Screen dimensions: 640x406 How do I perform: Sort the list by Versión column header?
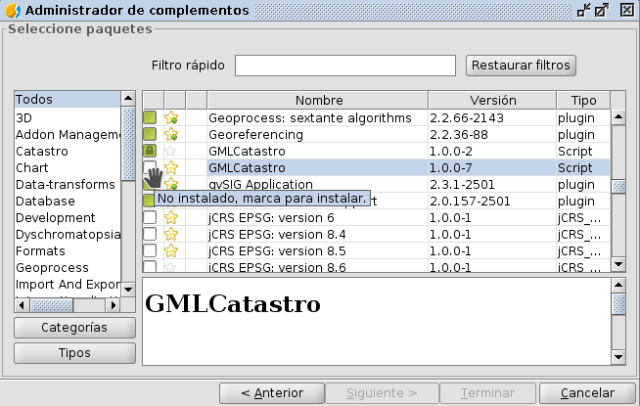pos(492,101)
